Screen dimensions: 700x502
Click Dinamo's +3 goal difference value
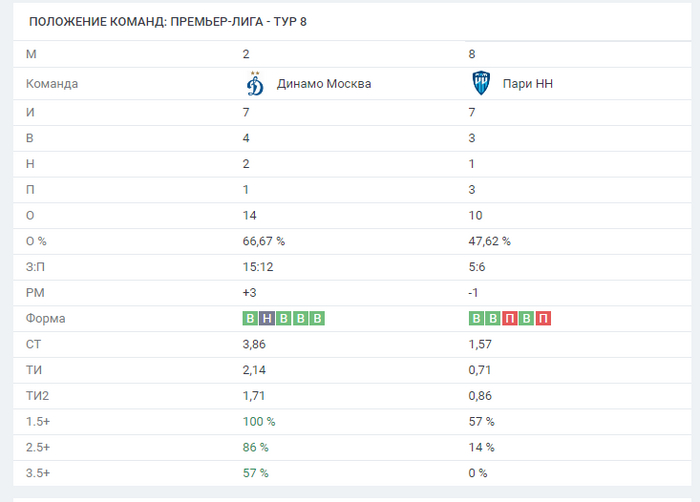coord(251,293)
